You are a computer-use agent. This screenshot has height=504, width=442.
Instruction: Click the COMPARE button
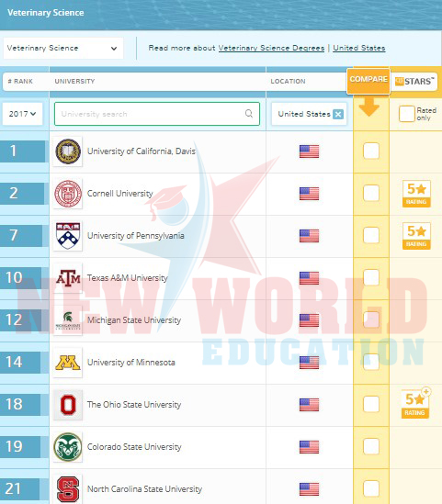368,81
